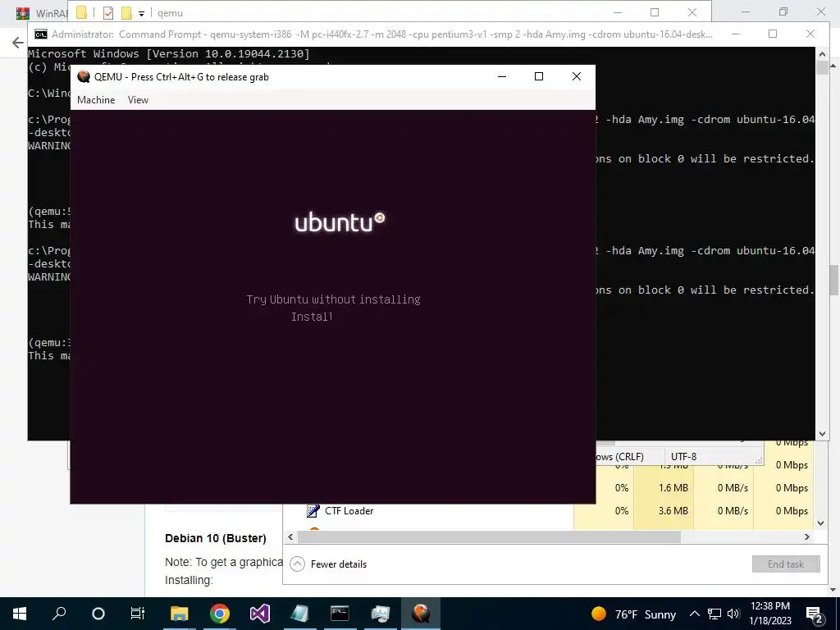Click the back arrow in the browser window
Screen dimensions: 840x630
pyautogui.click(x=18, y=43)
